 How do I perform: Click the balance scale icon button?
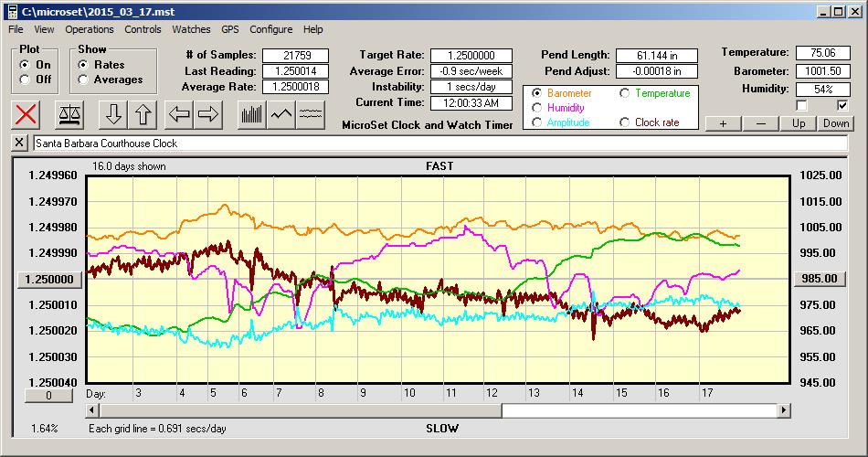tap(69, 114)
